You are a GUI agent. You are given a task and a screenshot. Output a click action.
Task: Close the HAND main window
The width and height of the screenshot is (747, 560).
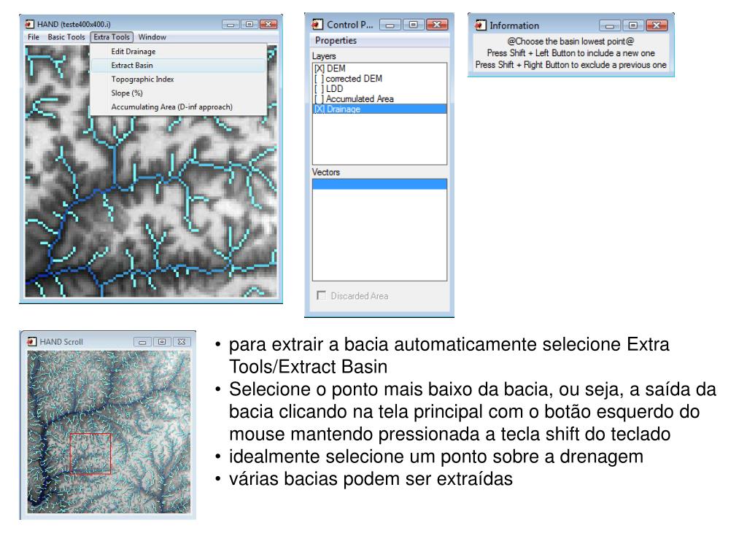(268, 24)
